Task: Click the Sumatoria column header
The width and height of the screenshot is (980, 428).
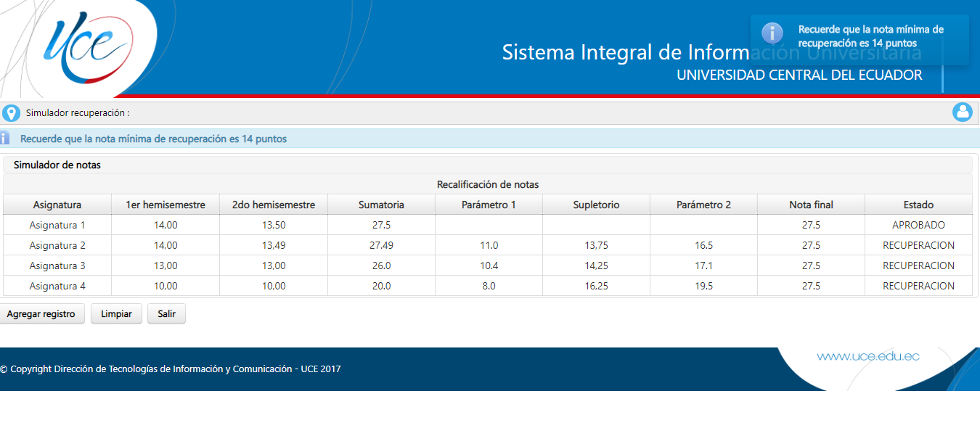Action: 381,205
